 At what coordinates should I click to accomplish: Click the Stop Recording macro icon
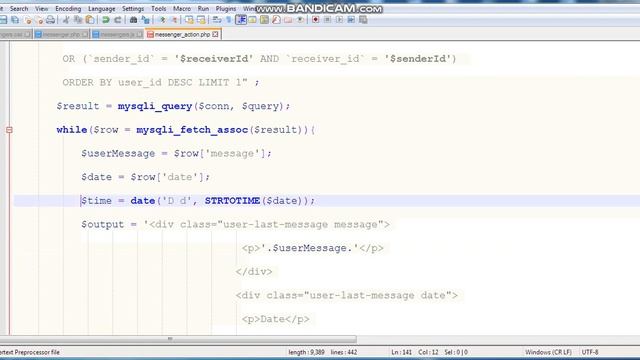[x=327, y=20]
